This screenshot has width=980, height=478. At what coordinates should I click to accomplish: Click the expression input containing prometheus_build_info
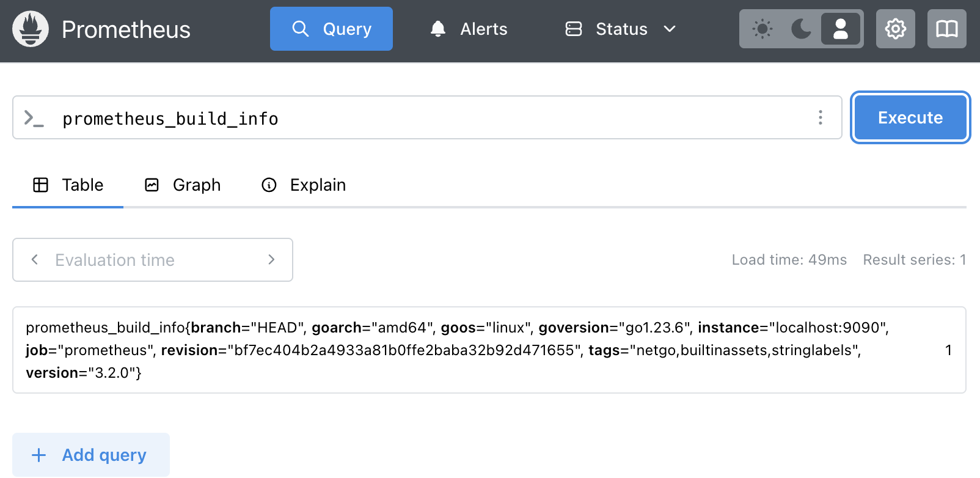[x=428, y=118]
